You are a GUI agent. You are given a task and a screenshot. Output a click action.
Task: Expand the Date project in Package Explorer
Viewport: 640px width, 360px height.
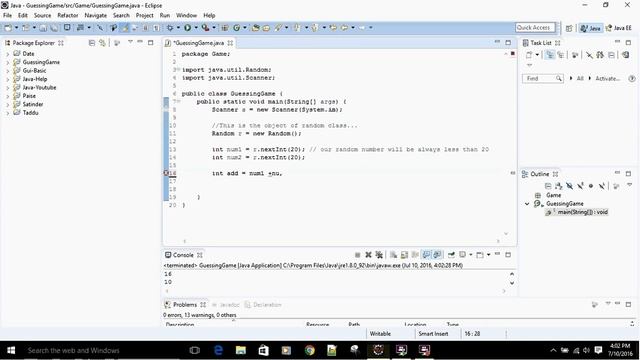click(8, 54)
